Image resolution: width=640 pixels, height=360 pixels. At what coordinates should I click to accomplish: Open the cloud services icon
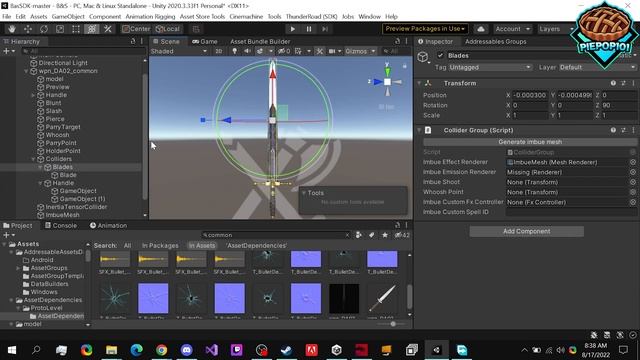click(x=481, y=29)
